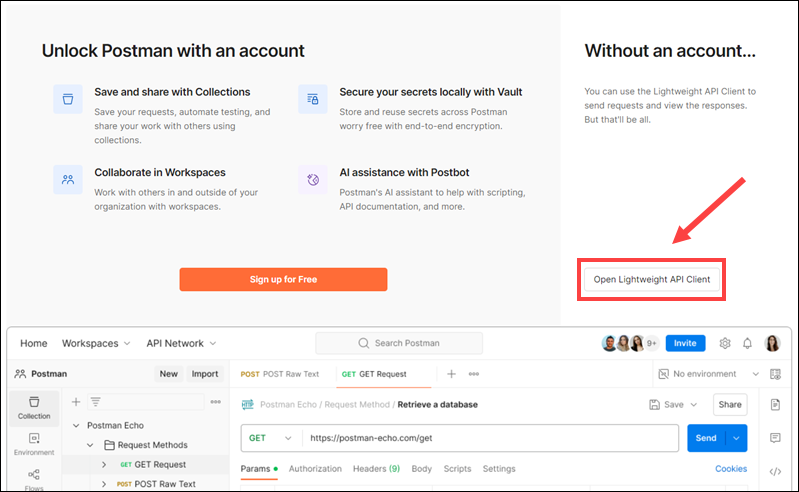Click the Postman Echo breadcrumb

(288, 404)
